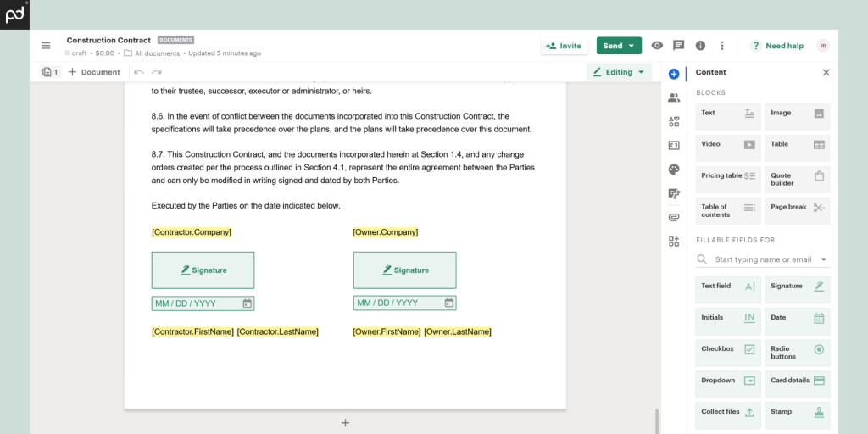Open Design palette sidebar icon
Image resolution: width=868 pixels, height=434 pixels.
click(674, 170)
